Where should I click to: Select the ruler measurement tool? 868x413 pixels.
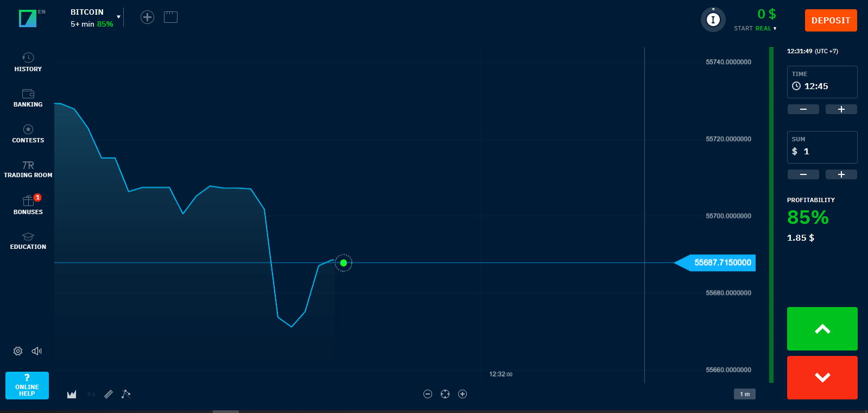click(x=109, y=395)
